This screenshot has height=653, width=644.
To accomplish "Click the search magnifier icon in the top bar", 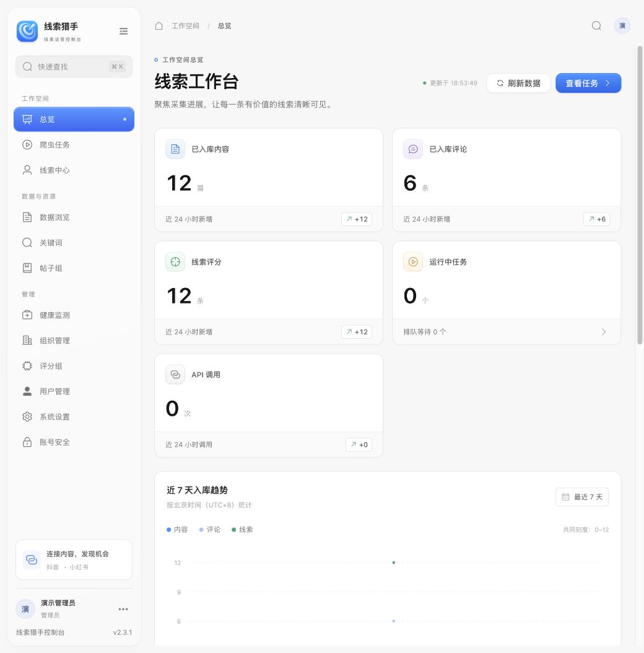I will (x=596, y=26).
